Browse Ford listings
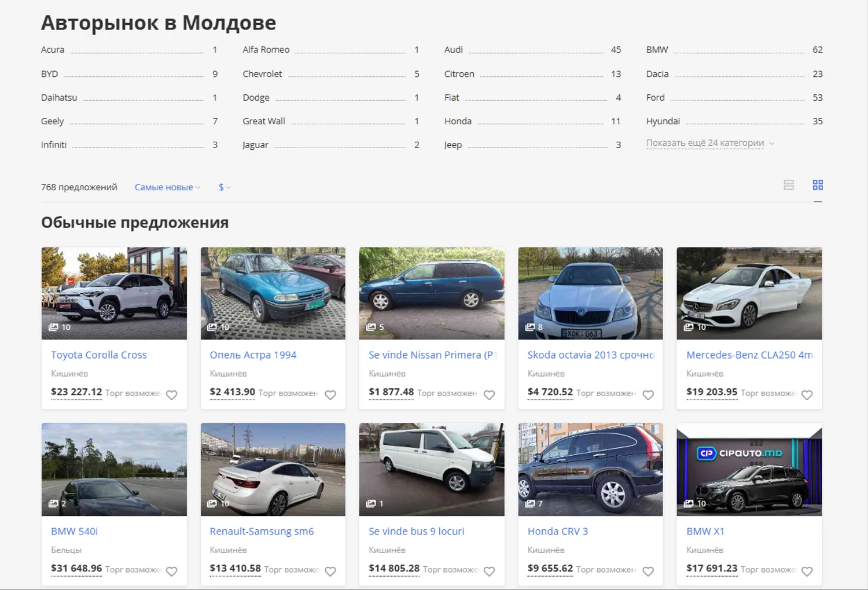 click(656, 98)
